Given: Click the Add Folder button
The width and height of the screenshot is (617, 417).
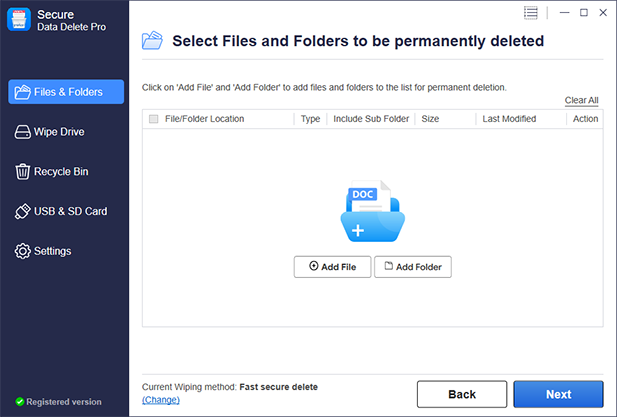Looking at the screenshot, I should click(413, 267).
